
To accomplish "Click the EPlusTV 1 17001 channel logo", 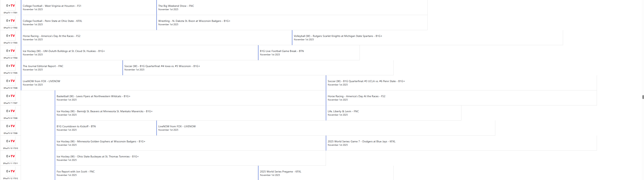I will [11, 6].
